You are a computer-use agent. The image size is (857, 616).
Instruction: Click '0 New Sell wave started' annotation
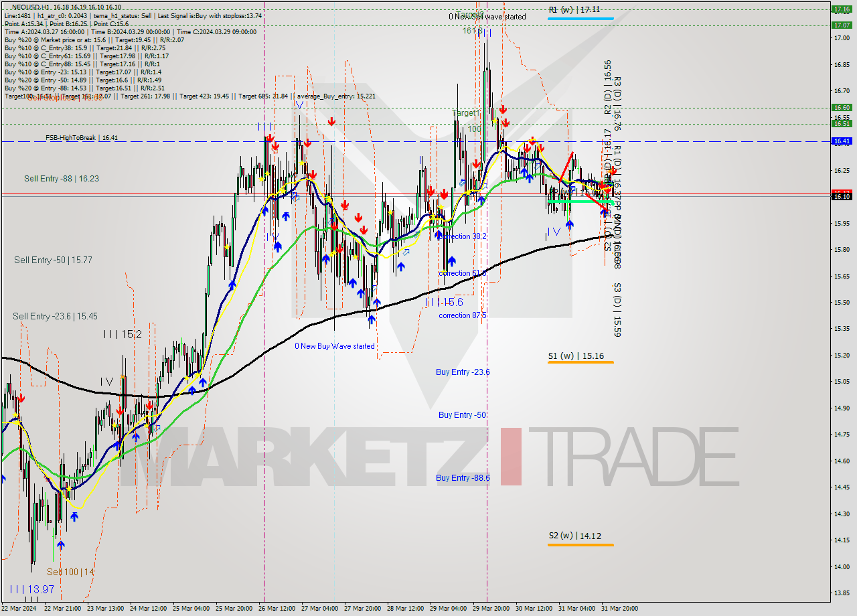(x=488, y=16)
